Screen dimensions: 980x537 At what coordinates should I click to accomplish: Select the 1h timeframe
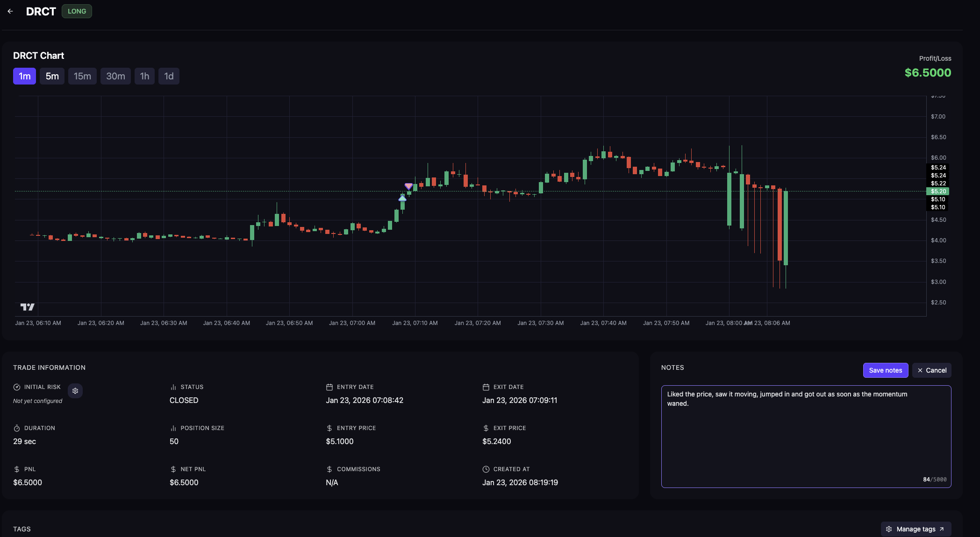[x=144, y=76]
